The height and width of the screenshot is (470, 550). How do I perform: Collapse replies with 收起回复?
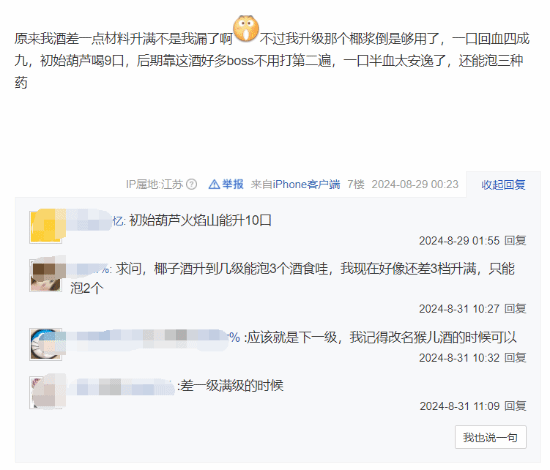tap(503, 184)
